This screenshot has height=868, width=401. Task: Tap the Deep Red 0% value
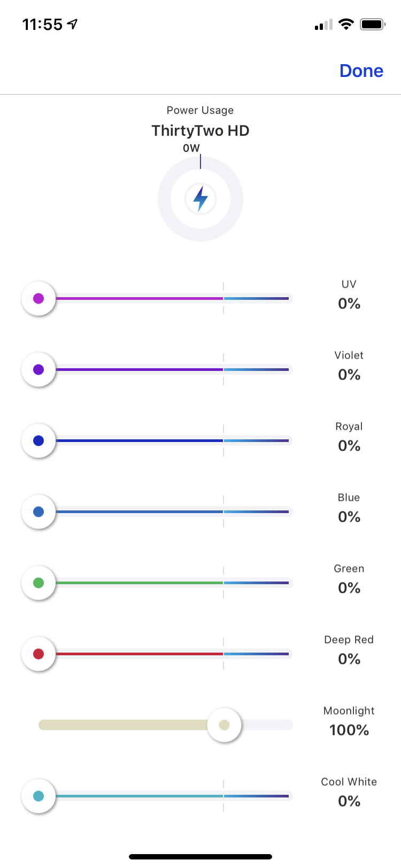pyautogui.click(x=349, y=659)
